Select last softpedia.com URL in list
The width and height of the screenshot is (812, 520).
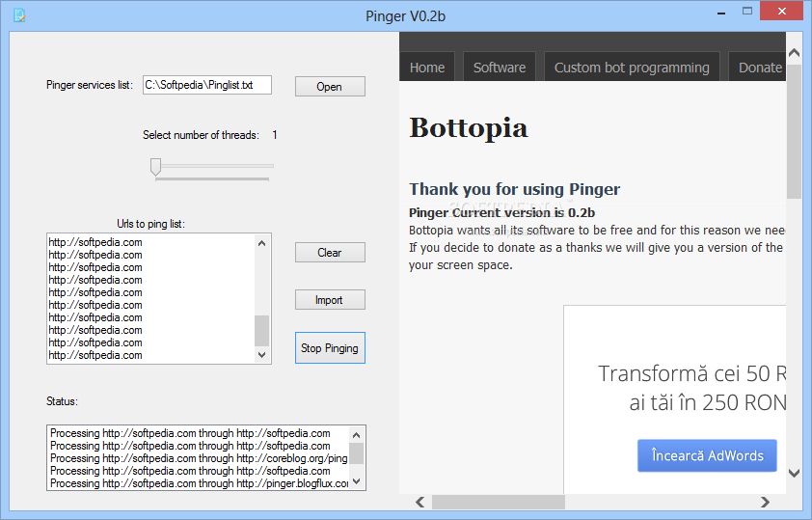click(95, 355)
